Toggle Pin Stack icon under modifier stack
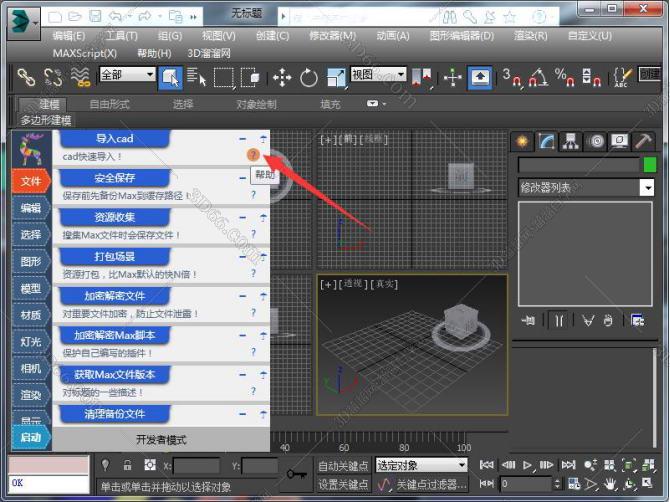670x502 pixels. coord(528,320)
